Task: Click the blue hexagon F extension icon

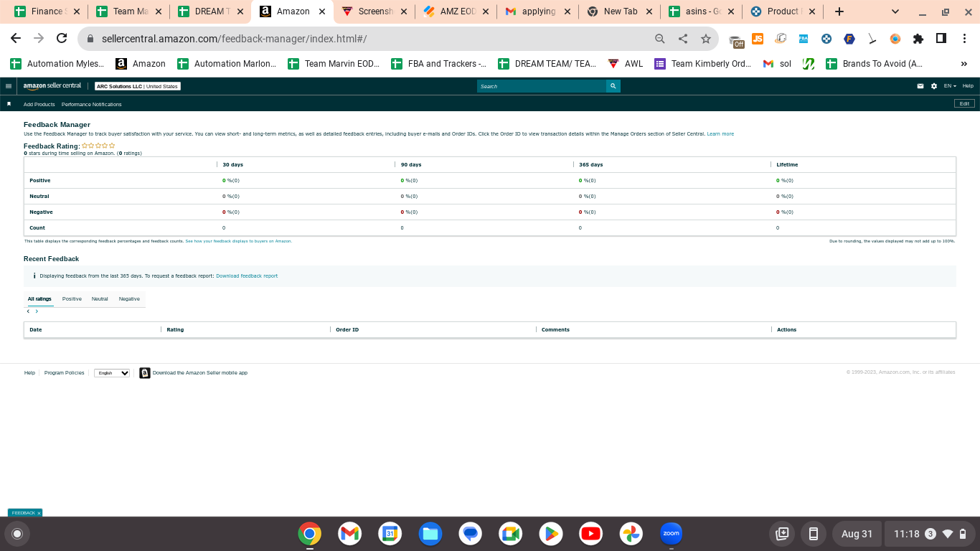Action: tap(849, 39)
